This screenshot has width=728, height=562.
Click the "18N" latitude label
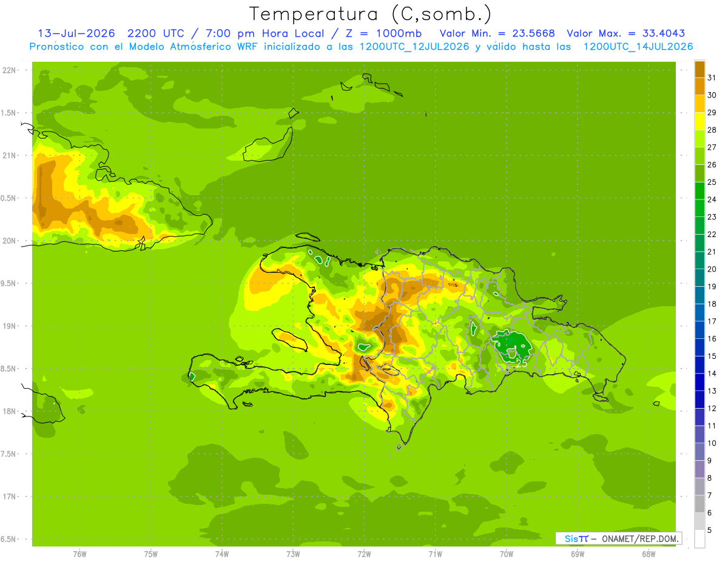(x=9, y=412)
